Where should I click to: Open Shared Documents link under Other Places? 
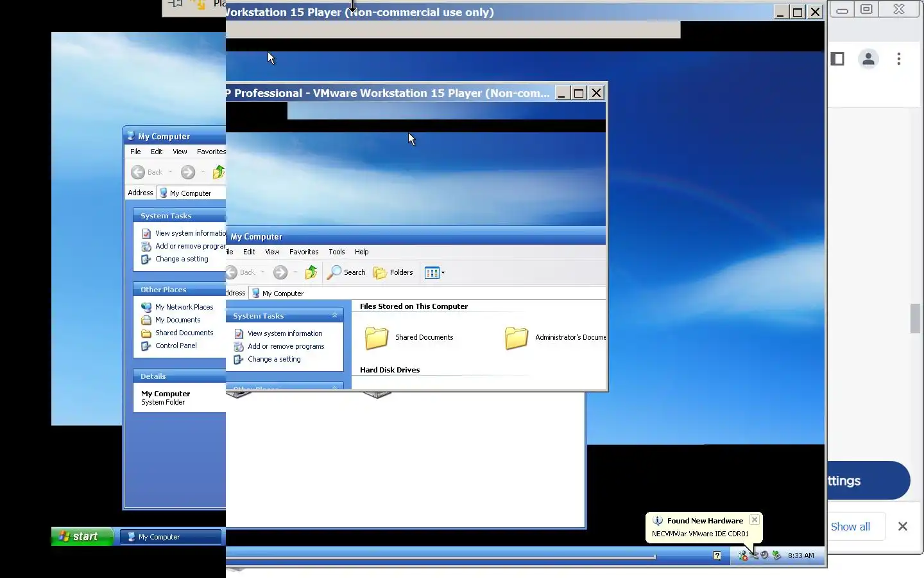point(184,333)
